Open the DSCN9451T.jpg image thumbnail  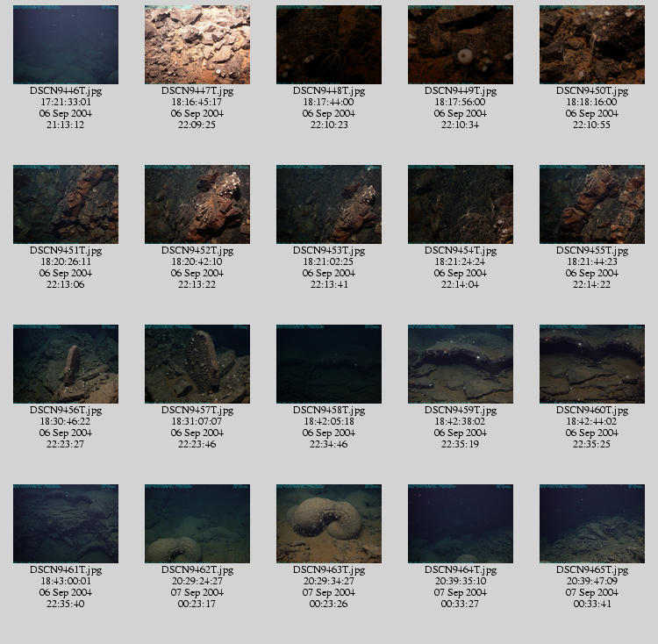[x=66, y=204]
